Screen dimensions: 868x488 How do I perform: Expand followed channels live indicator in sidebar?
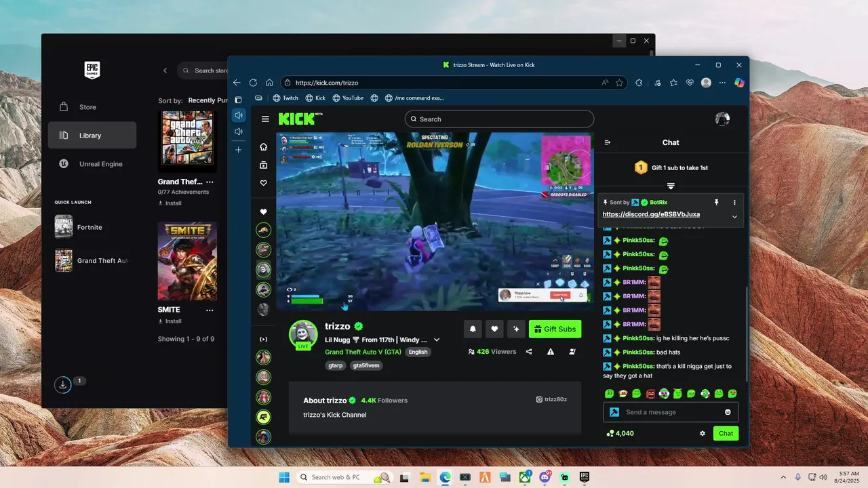(264, 339)
